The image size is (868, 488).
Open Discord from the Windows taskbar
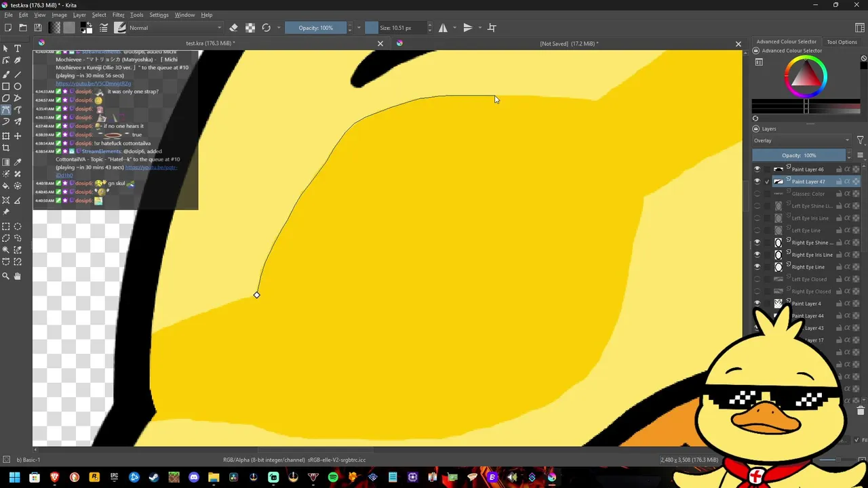pyautogui.click(x=194, y=477)
